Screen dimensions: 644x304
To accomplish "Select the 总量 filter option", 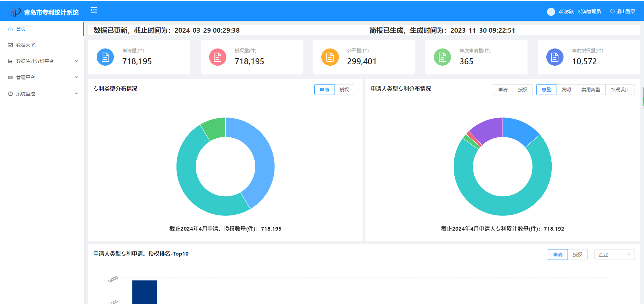I will point(546,90).
